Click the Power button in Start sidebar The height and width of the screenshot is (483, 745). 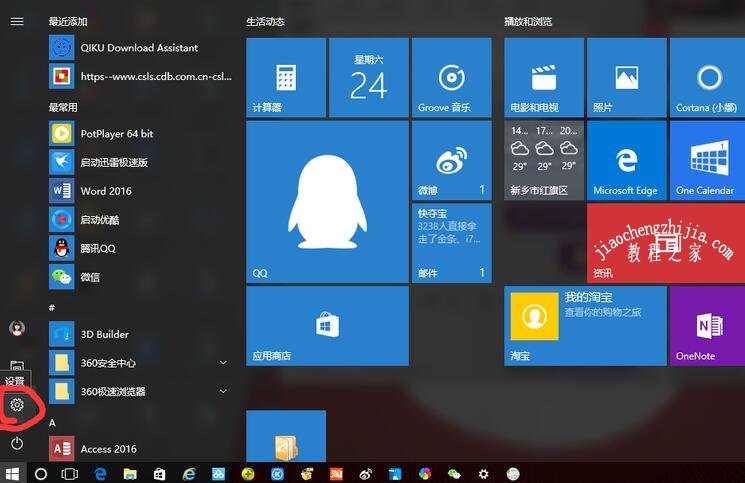click(x=17, y=444)
